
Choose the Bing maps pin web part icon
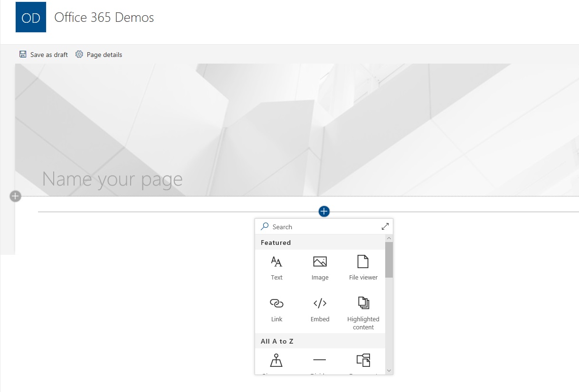pos(276,361)
